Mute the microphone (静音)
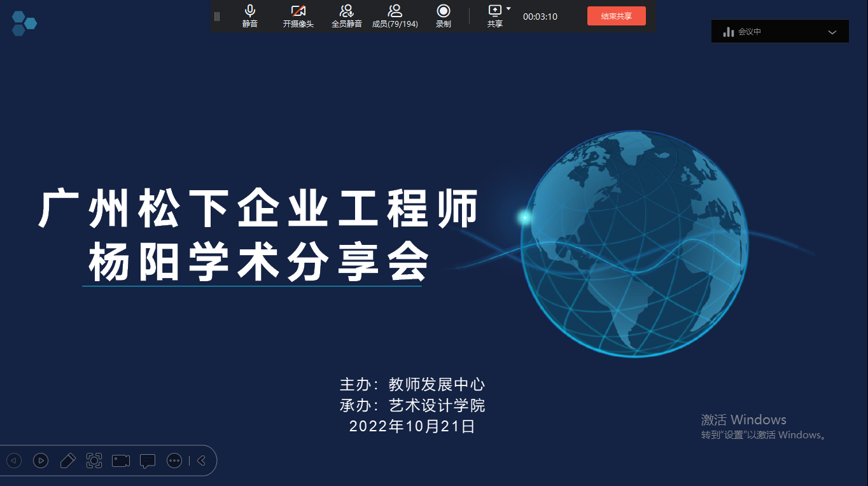Screen dimensions: 868x486 (250, 16)
